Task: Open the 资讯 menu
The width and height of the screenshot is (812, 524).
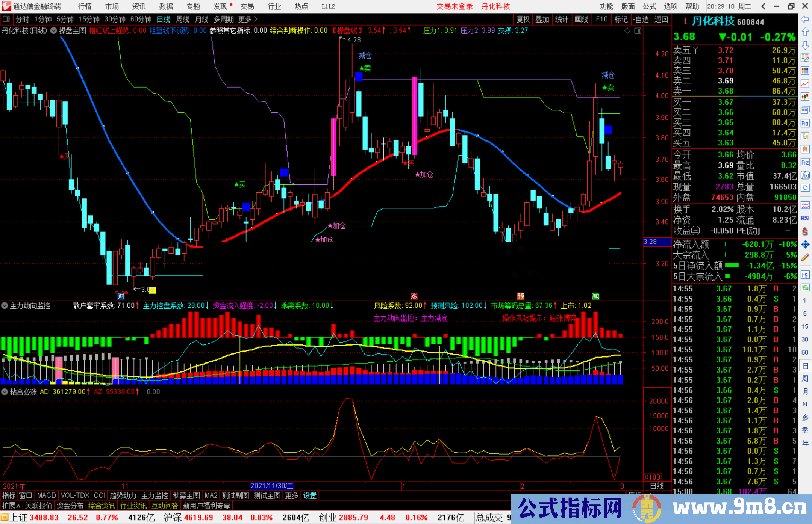Action: point(139,6)
